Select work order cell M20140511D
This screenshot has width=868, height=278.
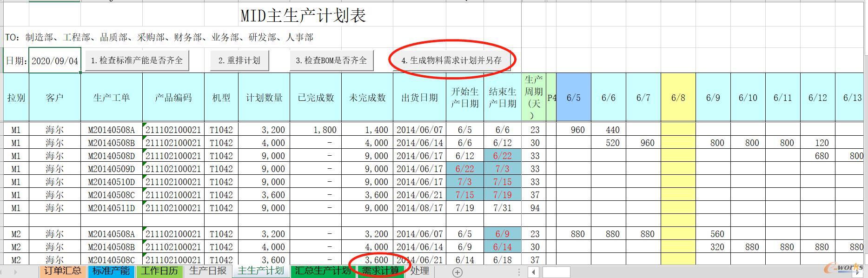[x=112, y=208]
